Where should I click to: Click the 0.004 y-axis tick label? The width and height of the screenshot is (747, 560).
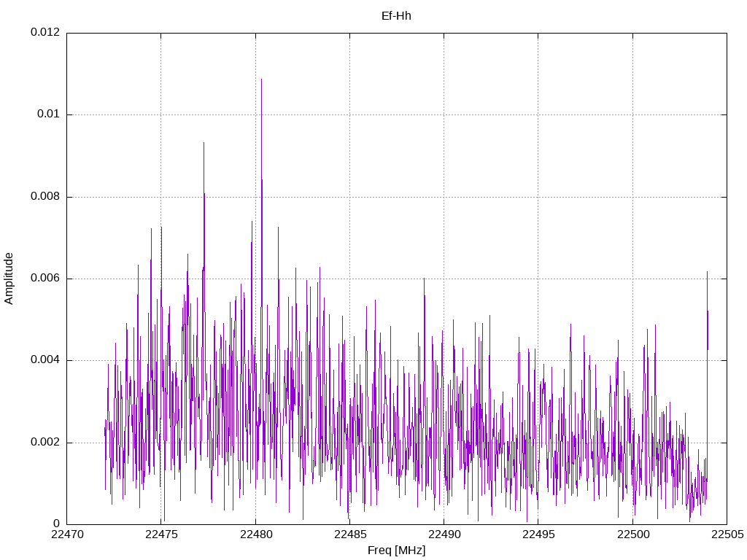[45, 360]
